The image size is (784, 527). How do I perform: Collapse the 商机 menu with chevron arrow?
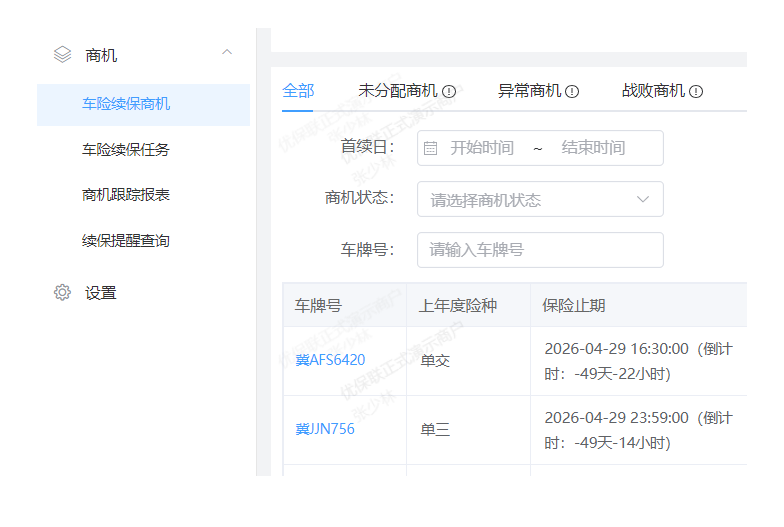[227, 52]
